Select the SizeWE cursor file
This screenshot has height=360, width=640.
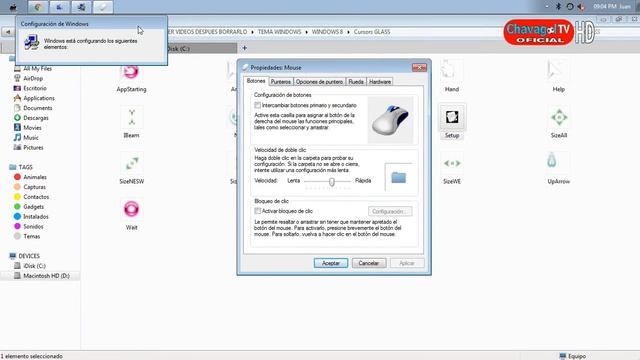[452, 169]
